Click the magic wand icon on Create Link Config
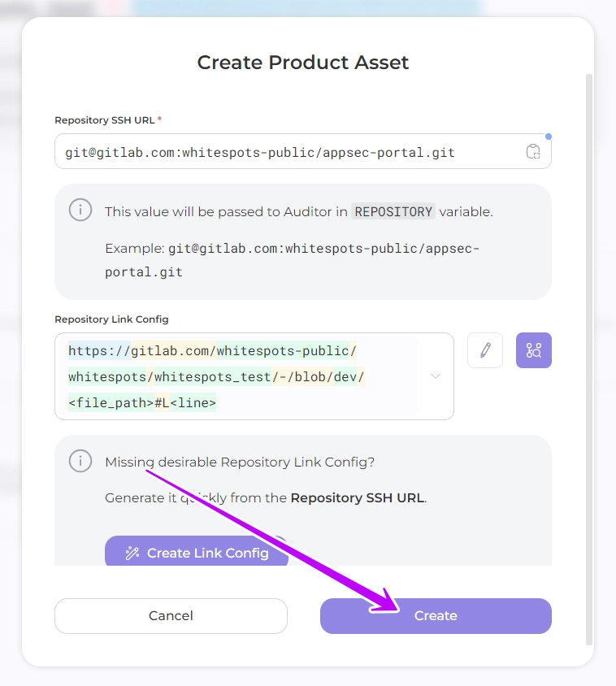Image resolution: width=616 pixels, height=686 pixels. (132, 553)
